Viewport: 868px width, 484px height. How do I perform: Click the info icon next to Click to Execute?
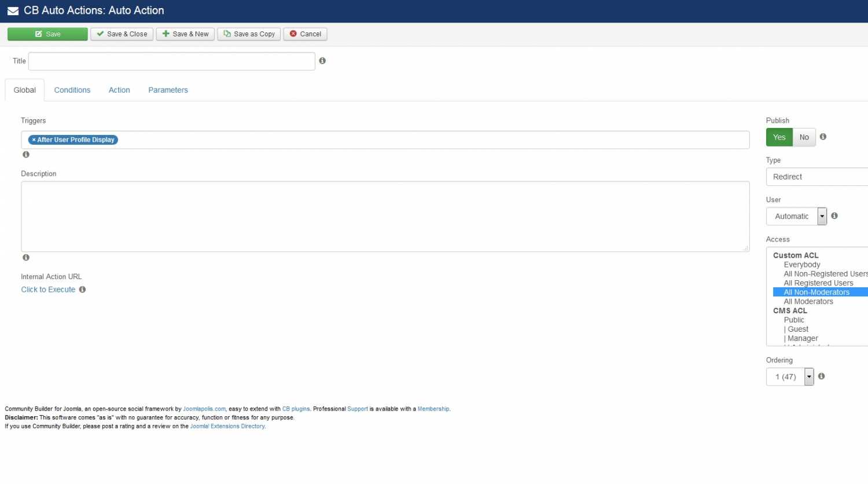(x=82, y=289)
